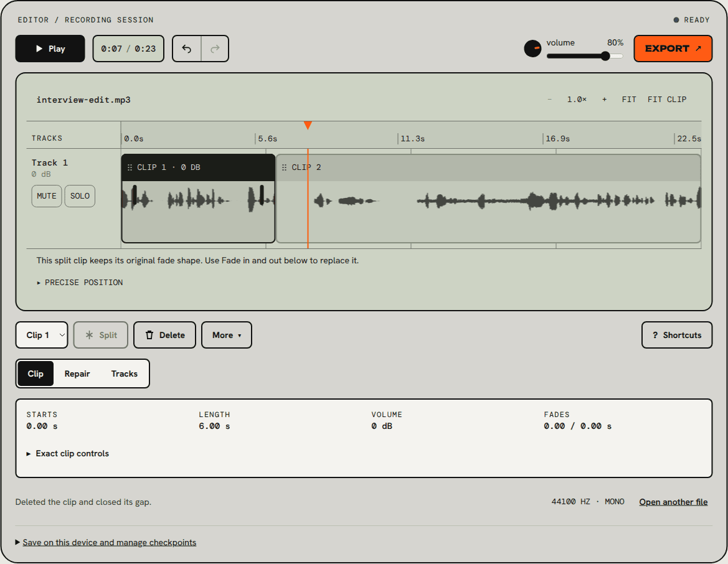
Task: Click the 44100 HZ · MONO label
Action: (x=588, y=502)
